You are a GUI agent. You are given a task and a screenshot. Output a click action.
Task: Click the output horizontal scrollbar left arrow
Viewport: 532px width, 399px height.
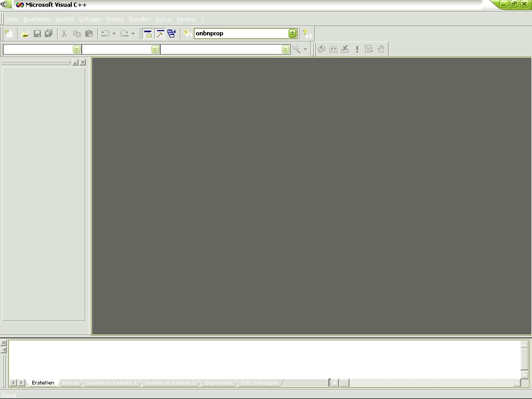pos(334,383)
